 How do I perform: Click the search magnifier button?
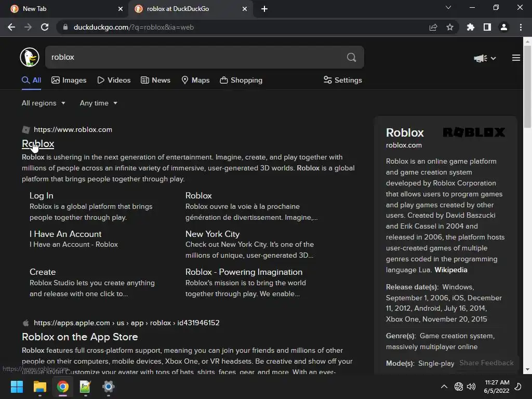click(352, 57)
